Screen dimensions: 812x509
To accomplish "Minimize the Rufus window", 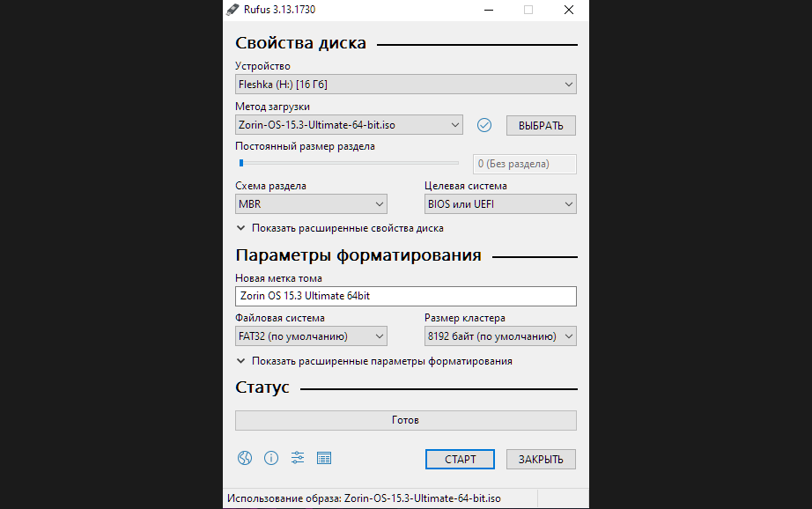I will click(x=488, y=10).
